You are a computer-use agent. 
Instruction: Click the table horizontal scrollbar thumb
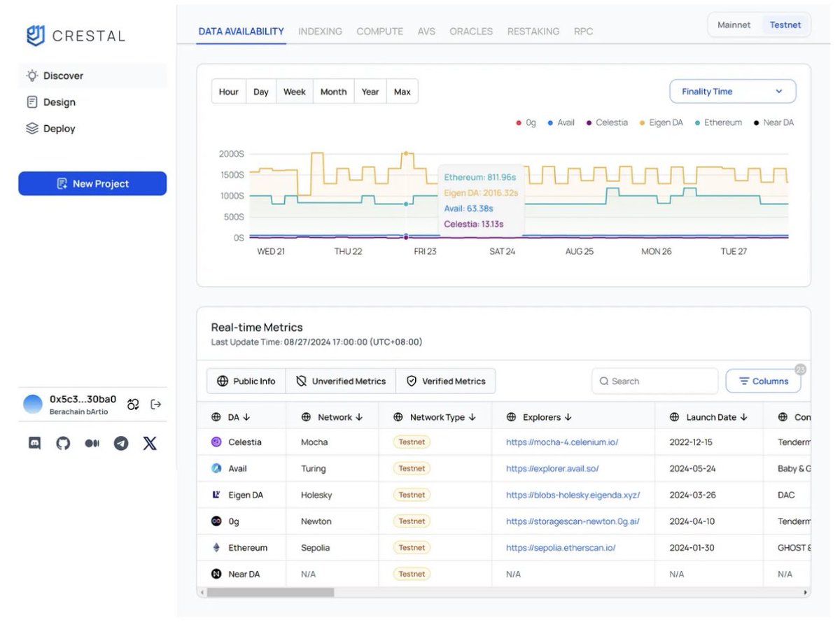(270, 592)
